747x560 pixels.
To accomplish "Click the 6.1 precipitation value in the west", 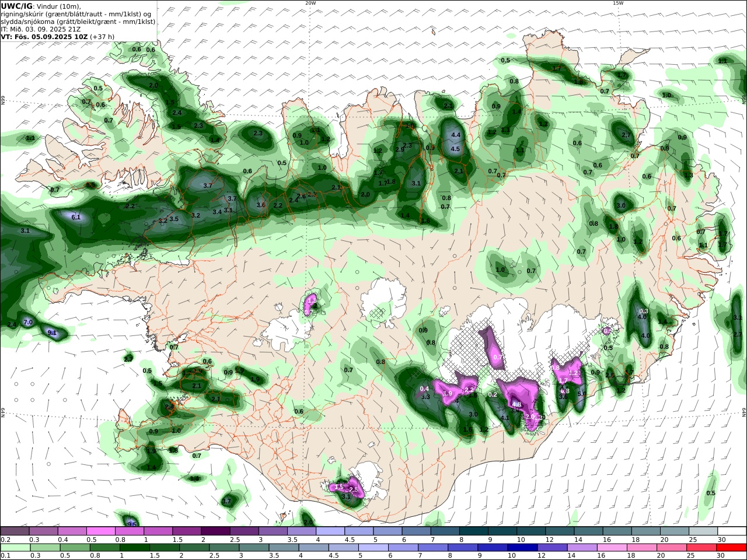I will 76,217.
